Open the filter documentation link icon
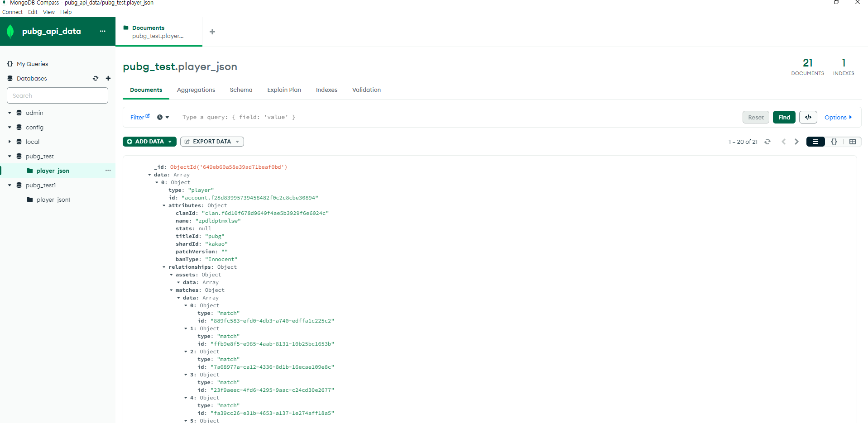 [148, 116]
